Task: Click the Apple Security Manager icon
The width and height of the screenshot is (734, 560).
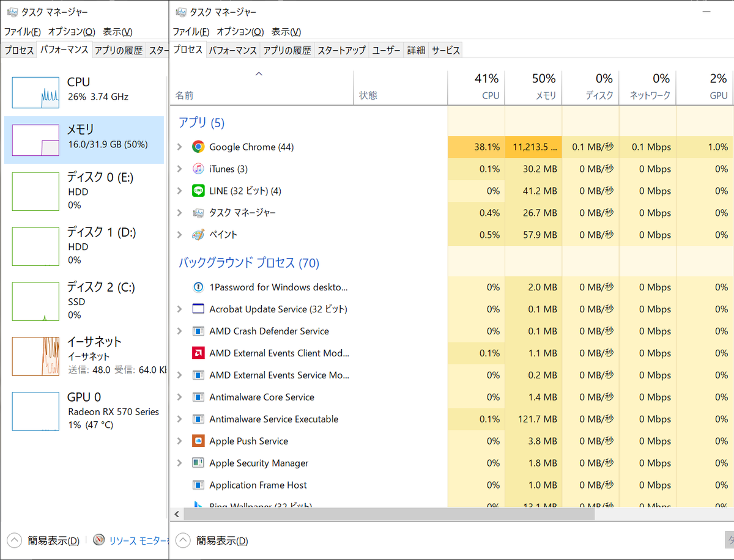Action: tap(198, 463)
